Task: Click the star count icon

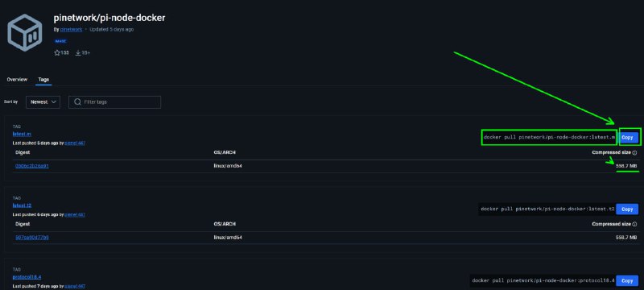Action: click(x=57, y=53)
